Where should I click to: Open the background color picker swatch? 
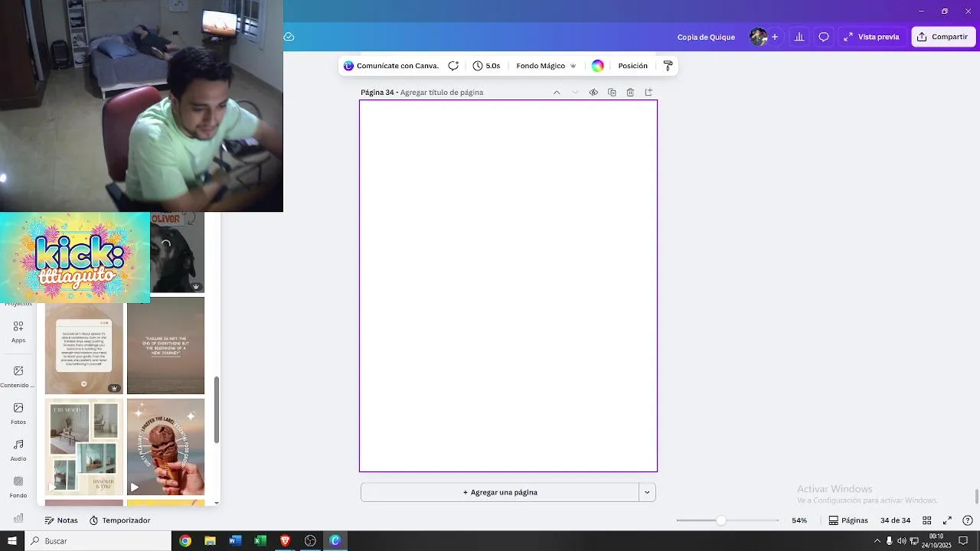[597, 66]
